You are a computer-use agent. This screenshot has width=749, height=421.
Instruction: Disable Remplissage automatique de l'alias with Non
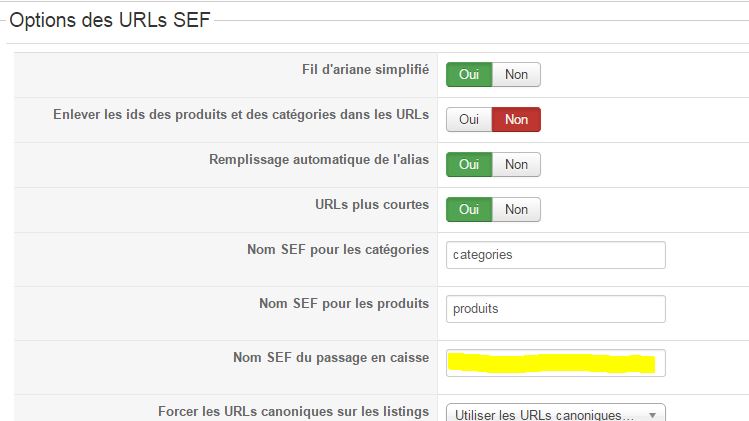point(516,164)
